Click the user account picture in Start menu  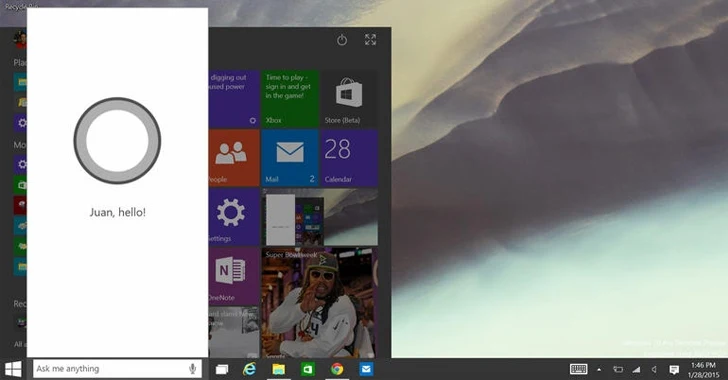click(x=20, y=40)
